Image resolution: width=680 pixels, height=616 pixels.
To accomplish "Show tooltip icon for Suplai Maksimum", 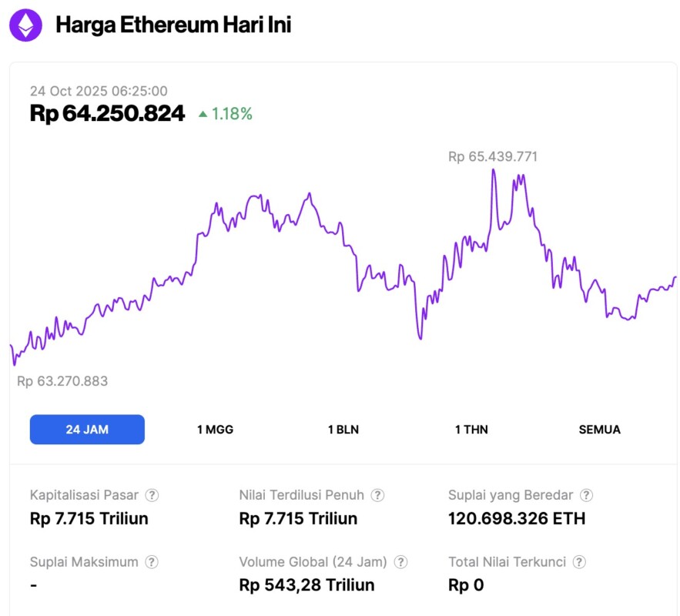I will tap(152, 562).
